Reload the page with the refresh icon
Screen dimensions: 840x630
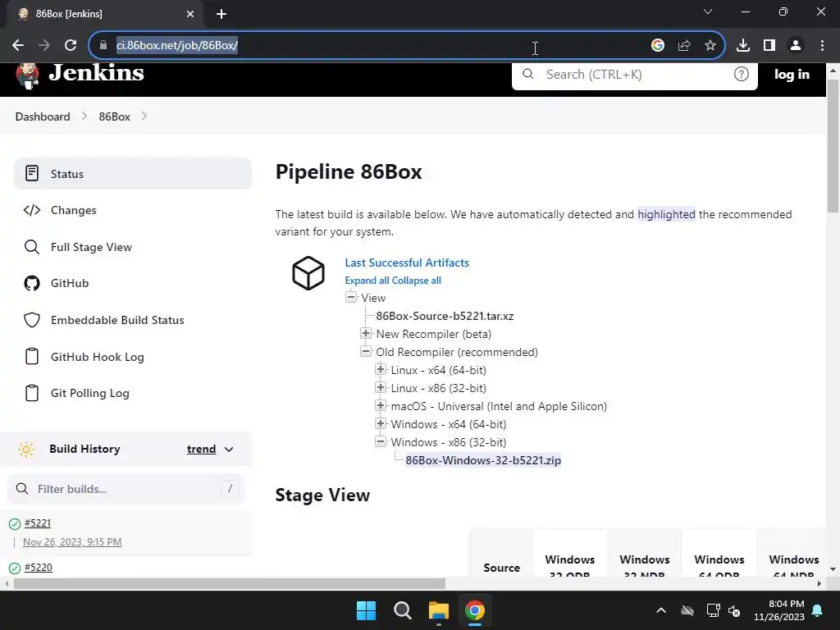71,45
